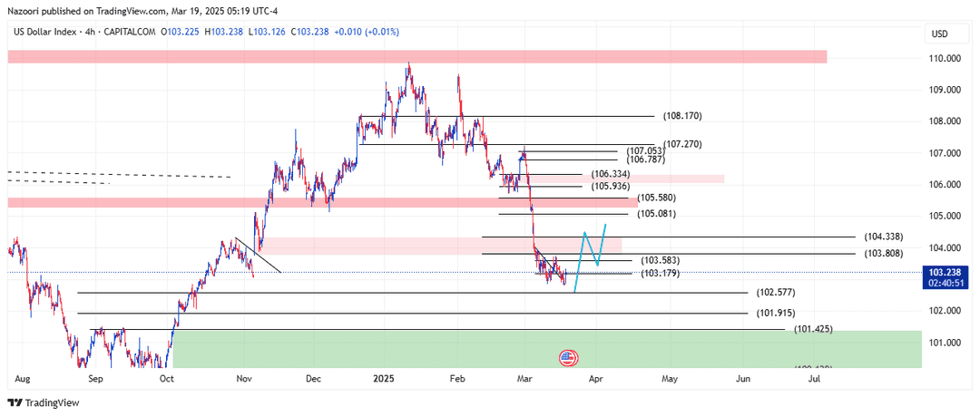Viewport: 980px width, 416px height.
Task: Select the (106.334) level label
Action: 609,174
